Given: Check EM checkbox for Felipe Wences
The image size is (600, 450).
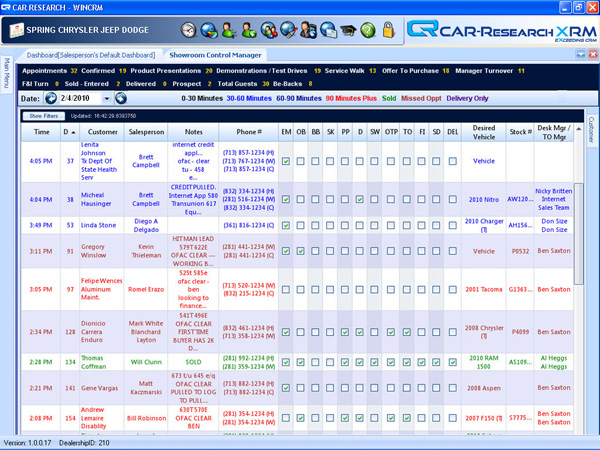Looking at the screenshot, I should 286,290.
